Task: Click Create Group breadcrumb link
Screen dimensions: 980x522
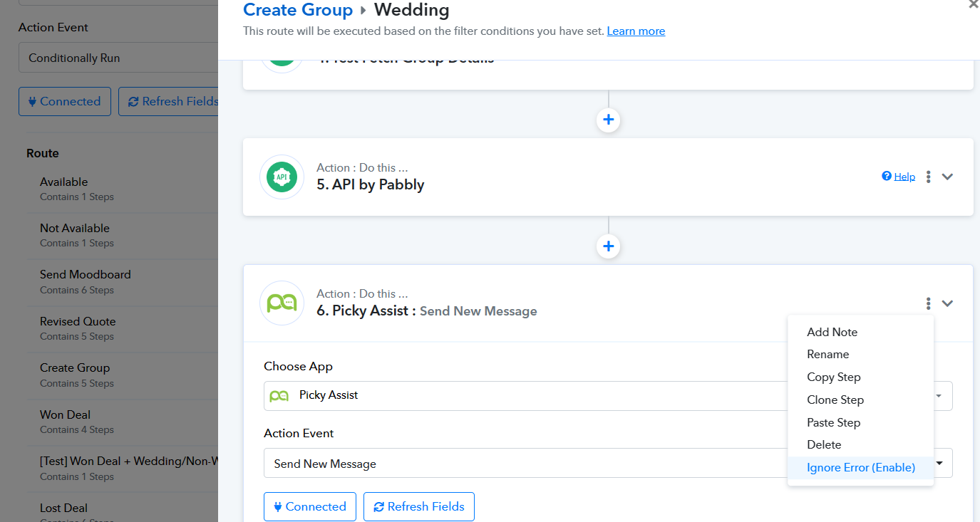Action: (x=298, y=10)
